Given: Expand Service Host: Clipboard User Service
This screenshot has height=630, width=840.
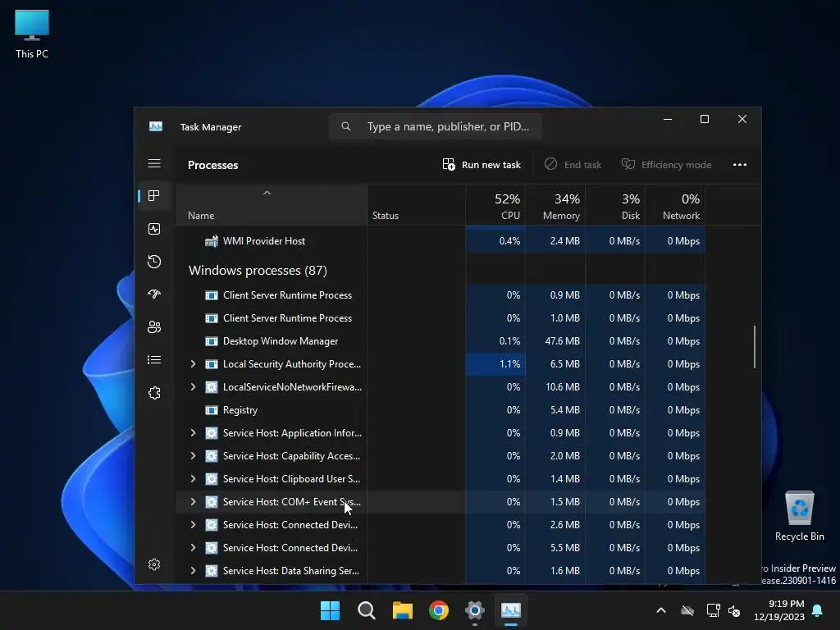Looking at the screenshot, I should pos(193,479).
